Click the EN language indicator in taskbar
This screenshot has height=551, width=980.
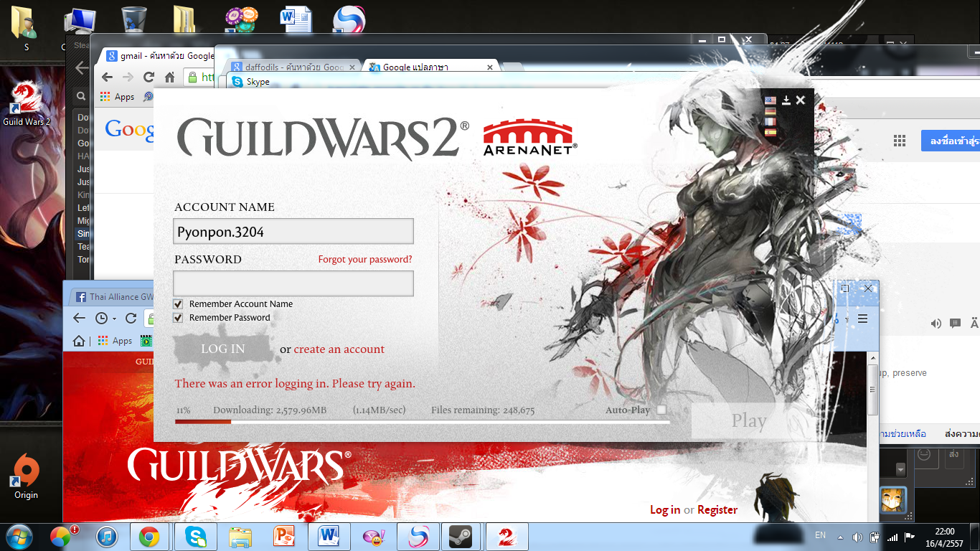820,535
